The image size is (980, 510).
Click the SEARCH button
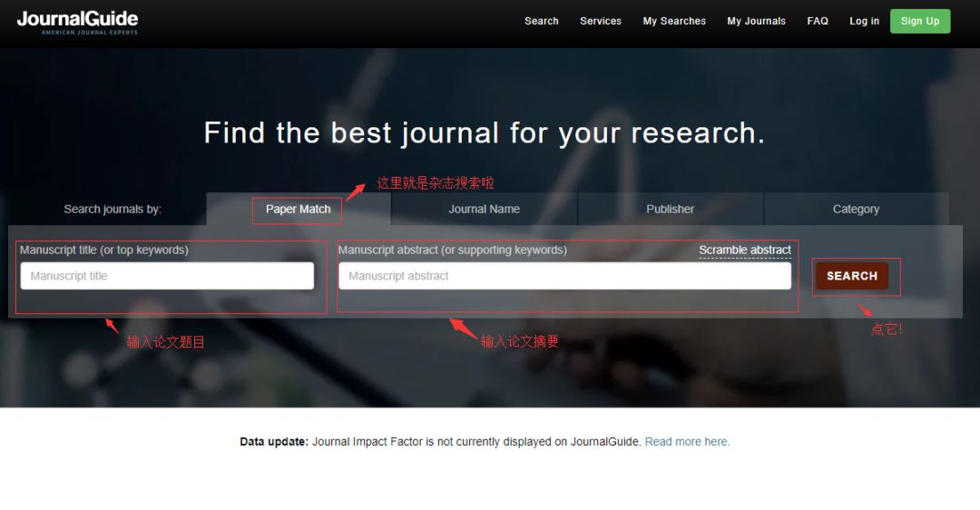852,276
